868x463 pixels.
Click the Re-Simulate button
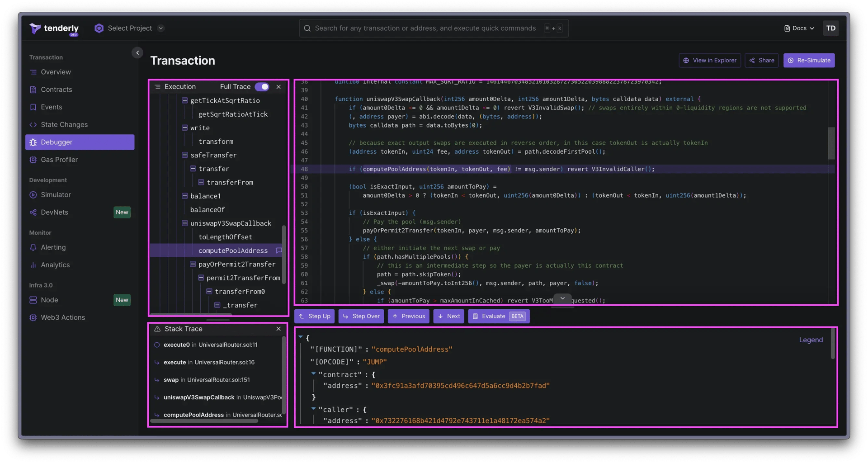pos(809,60)
